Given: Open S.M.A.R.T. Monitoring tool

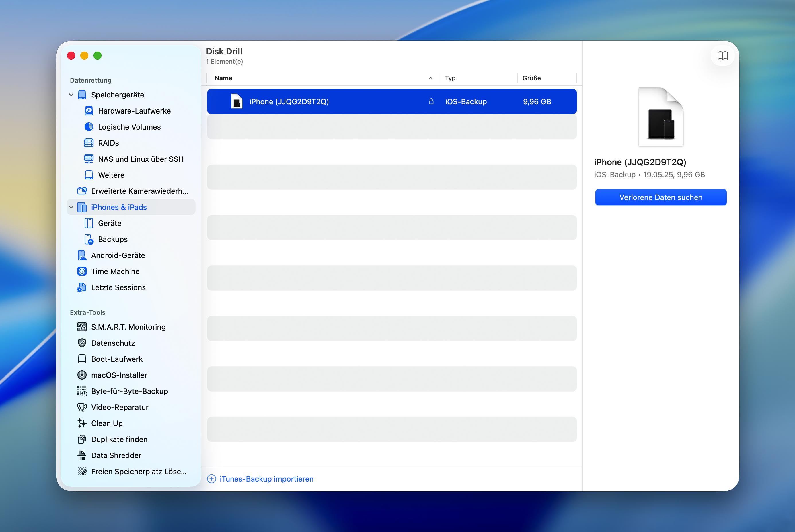Looking at the screenshot, I should pyautogui.click(x=128, y=327).
